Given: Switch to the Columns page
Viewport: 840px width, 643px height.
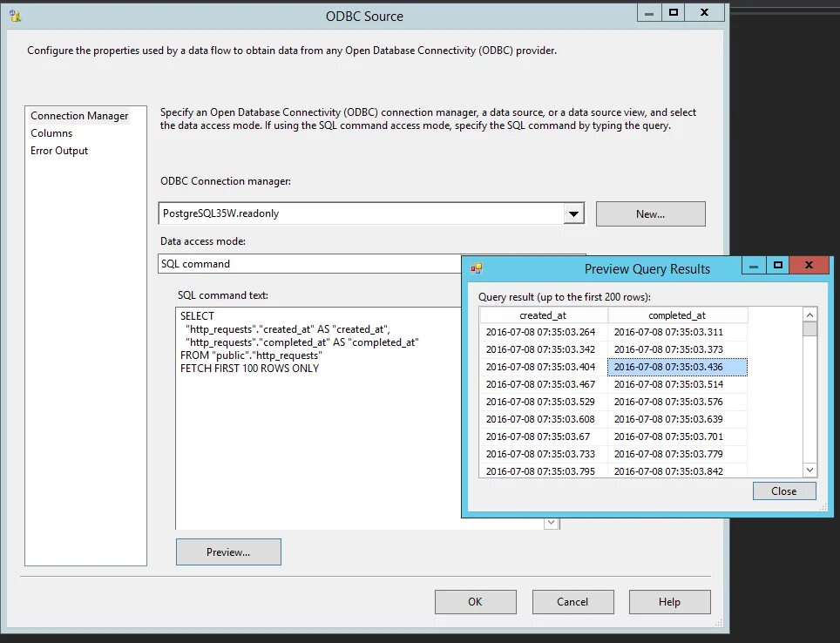Looking at the screenshot, I should coord(51,133).
